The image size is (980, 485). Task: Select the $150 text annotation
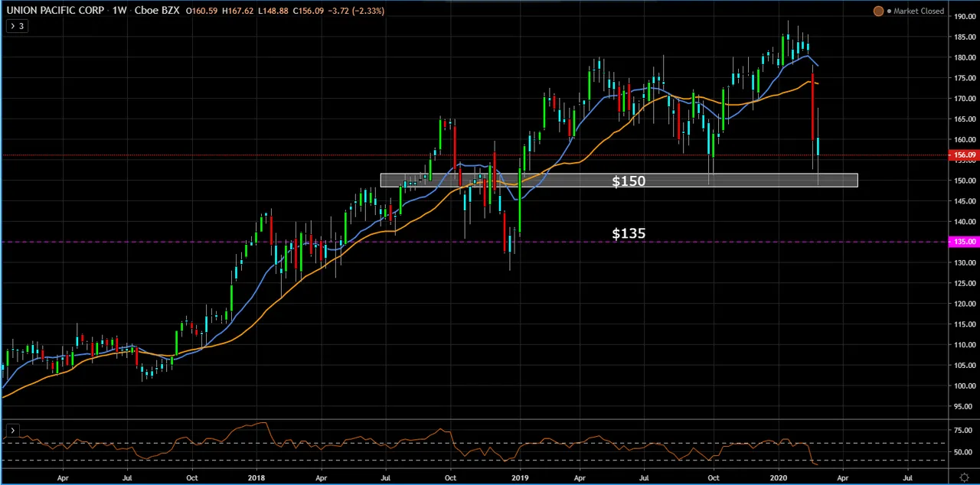(x=629, y=181)
